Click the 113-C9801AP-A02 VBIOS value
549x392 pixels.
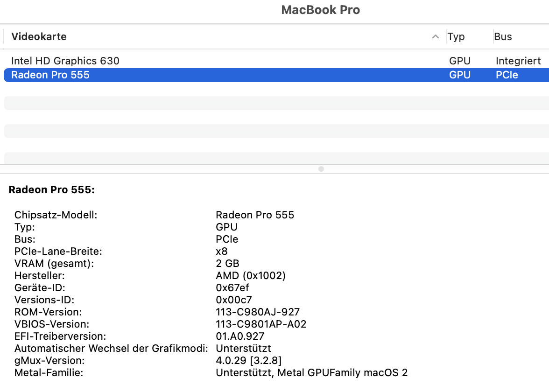click(261, 324)
